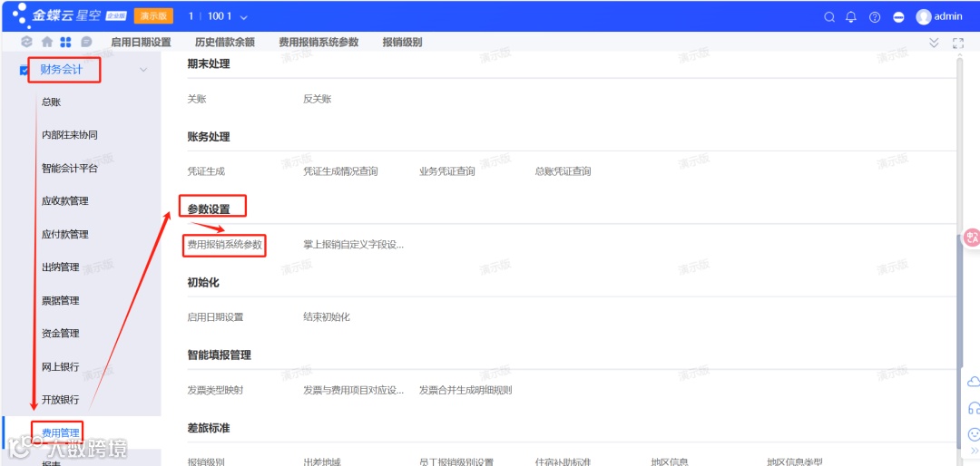The height and width of the screenshot is (466, 980).
Task: Click the admin username
Action: tap(948, 17)
